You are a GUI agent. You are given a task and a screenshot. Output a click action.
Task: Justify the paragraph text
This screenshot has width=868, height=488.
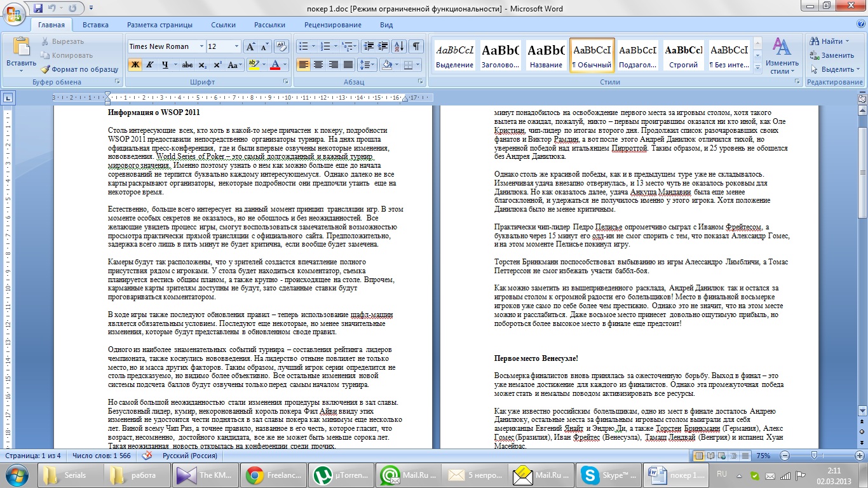click(x=348, y=65)
